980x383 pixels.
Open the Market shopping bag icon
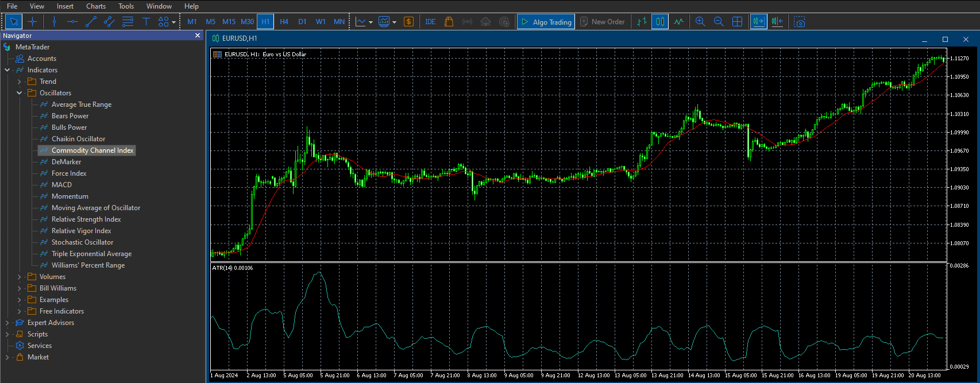coord(449,22)
